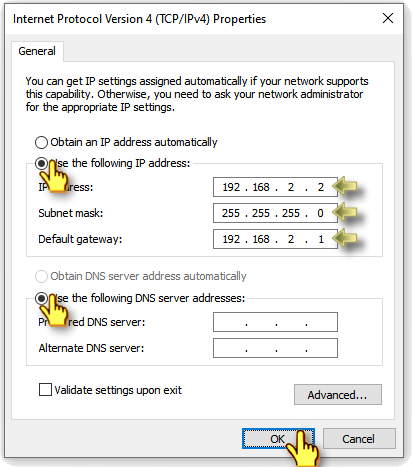This screenshot has width=412, height=467.
Task: Click the first octet of Default gateway
Action: (231, 239)
